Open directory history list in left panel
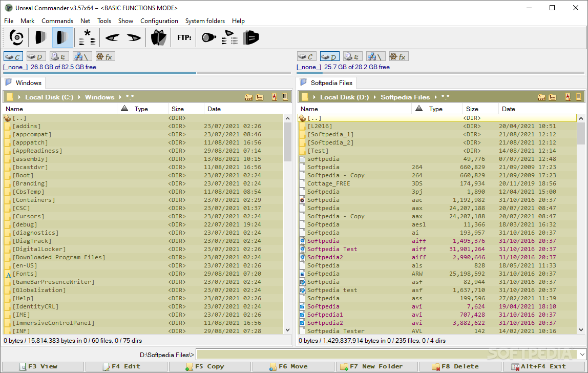The width and height of the screenshot is (588, 373). pyautogui.click(x=285, y=97)
